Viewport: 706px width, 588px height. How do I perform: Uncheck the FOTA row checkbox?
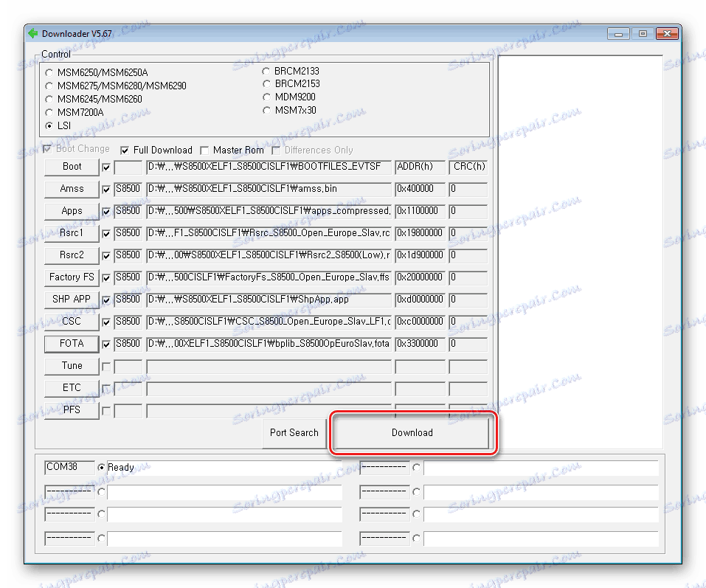pyautogui.click(x=106, y=345)
